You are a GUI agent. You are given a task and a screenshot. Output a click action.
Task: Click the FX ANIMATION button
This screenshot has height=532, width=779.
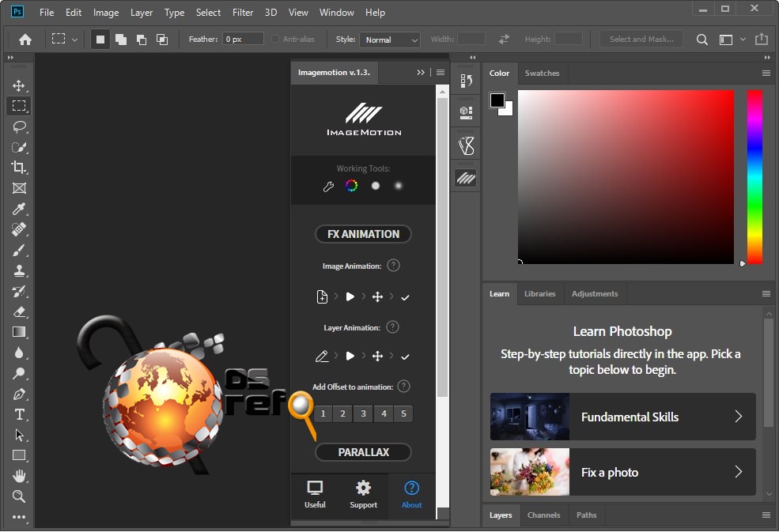point(363,234)
